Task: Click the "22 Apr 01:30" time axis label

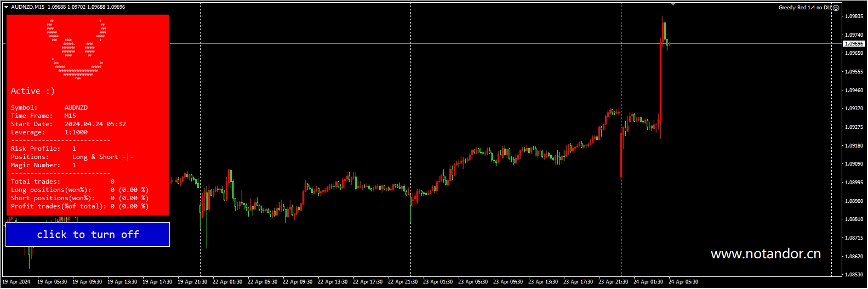Action: [227, 282]
